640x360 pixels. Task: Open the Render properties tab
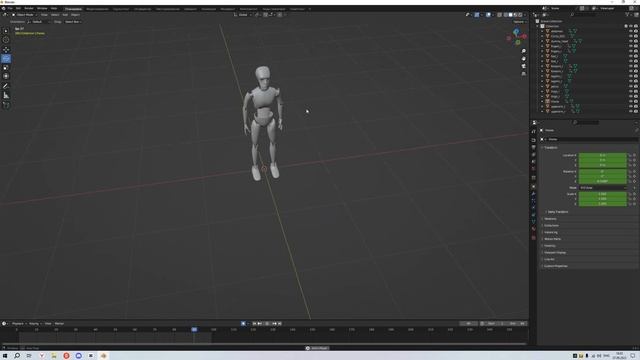point(533,140)
